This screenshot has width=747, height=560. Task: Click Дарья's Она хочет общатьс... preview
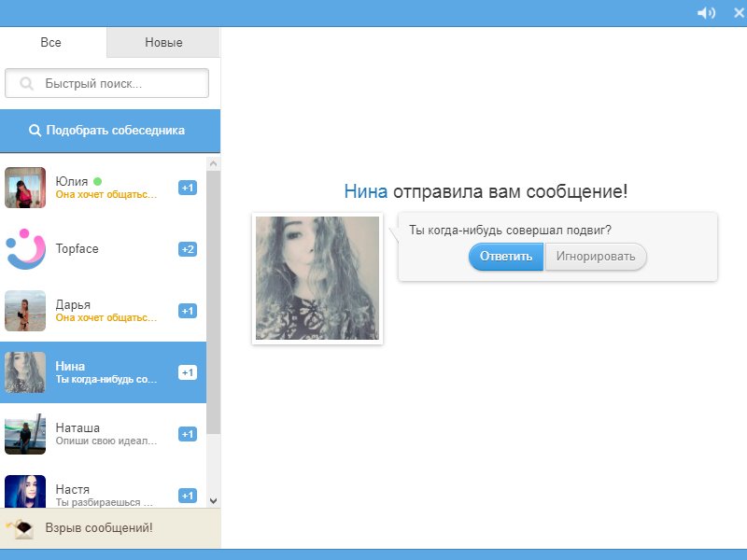coord(106,317)
